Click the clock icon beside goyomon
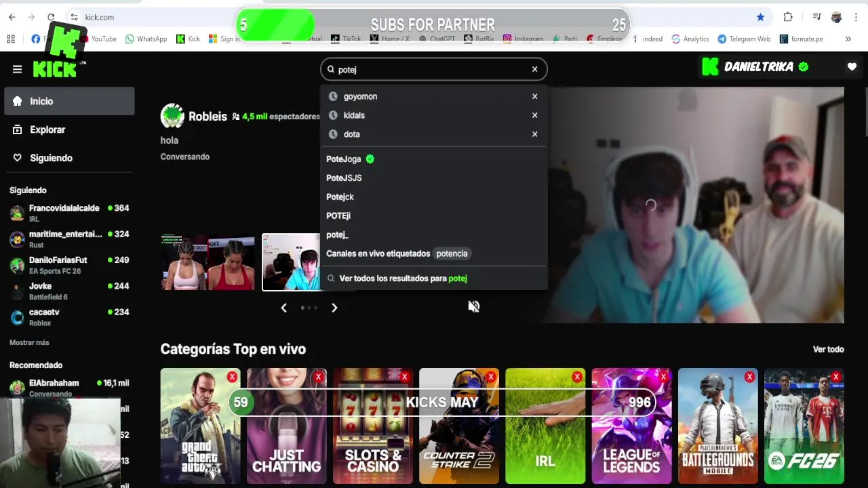The image size is (868, 488). (x=333, y=96)
